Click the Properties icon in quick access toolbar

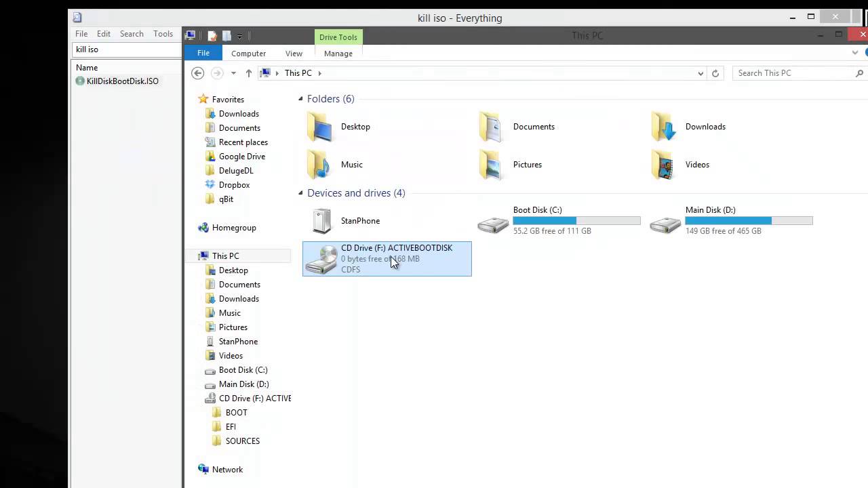click(x=212, y=36)
